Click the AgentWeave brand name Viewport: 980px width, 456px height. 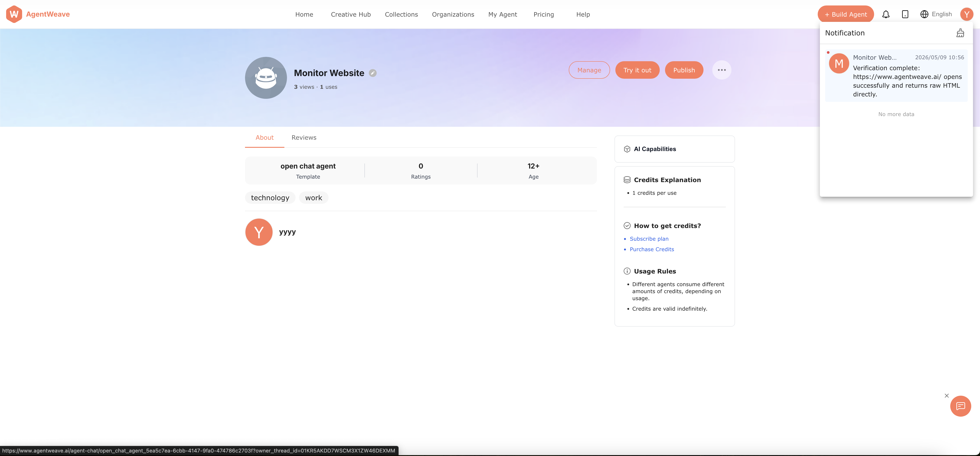pyautogui.click(x=48, y=14)
